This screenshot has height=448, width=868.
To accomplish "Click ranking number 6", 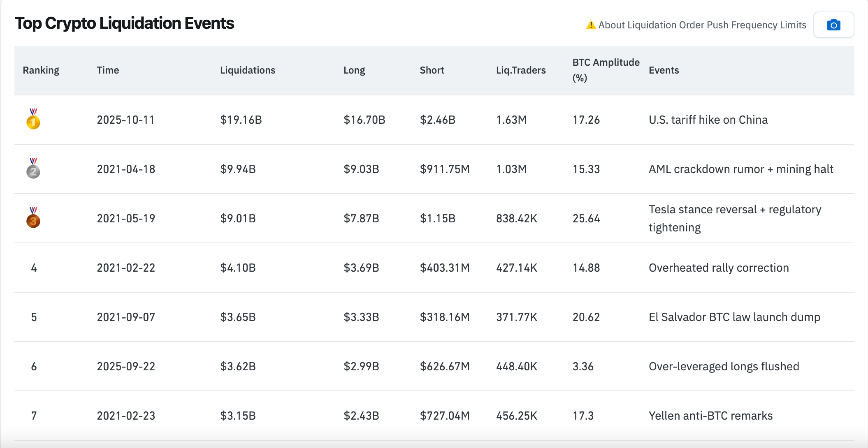I will point(34,366).
